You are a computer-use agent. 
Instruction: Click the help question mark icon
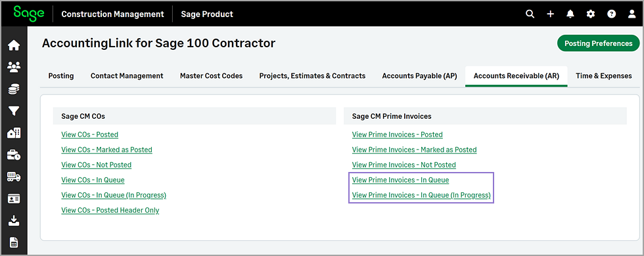[612, 14]
